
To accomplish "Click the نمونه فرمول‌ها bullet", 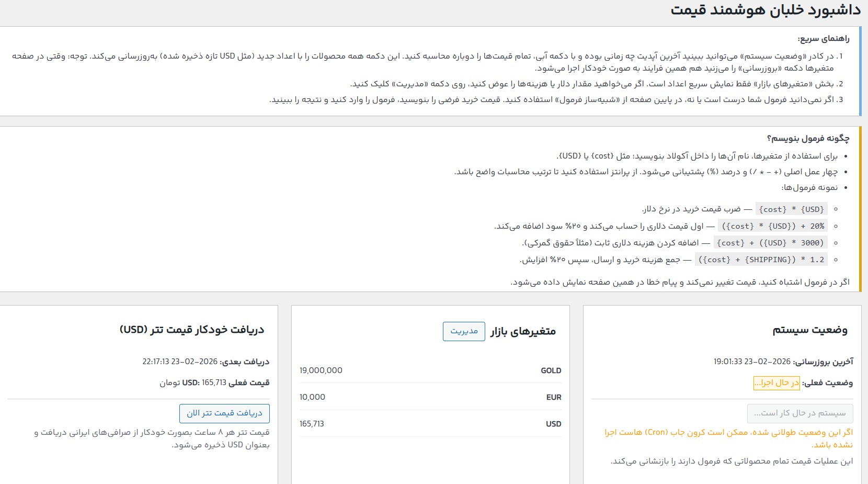I will click(x=809, y=187).
